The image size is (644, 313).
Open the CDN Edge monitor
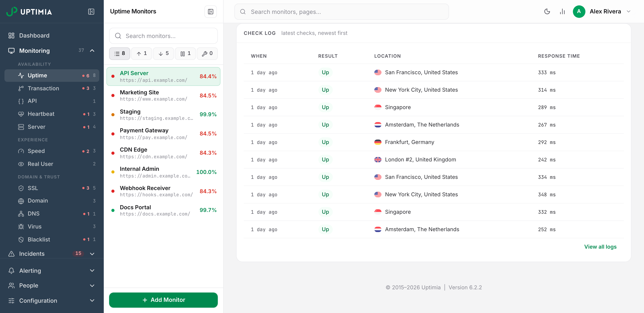coord(163,153)
